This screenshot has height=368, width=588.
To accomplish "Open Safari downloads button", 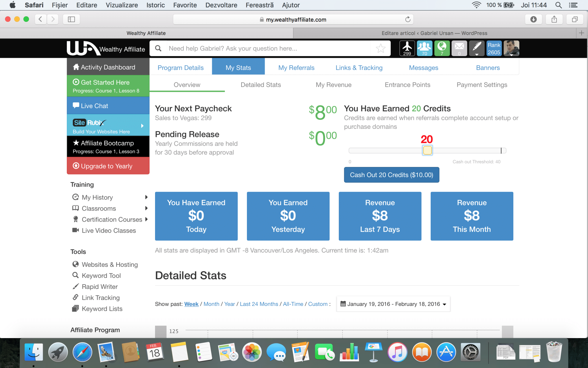I will click(x=533, y=19).
